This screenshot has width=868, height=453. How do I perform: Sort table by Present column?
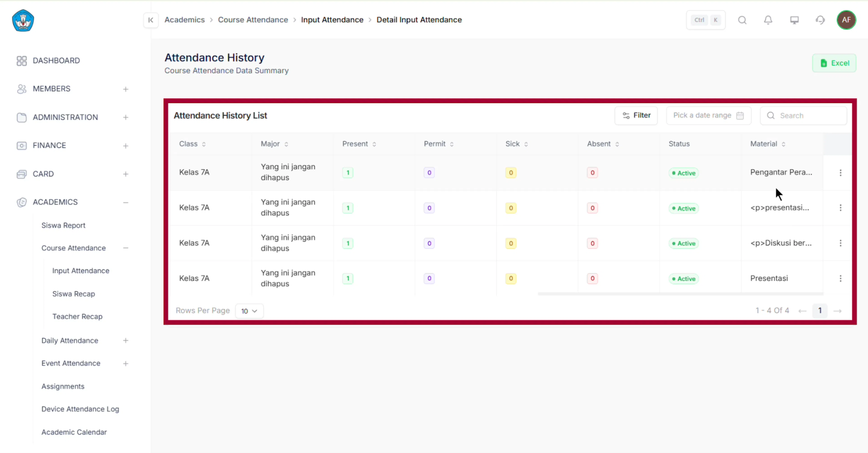coord(359,144)
